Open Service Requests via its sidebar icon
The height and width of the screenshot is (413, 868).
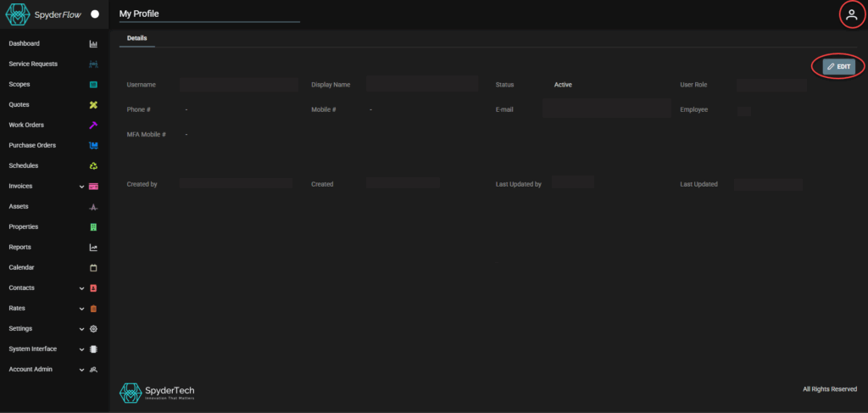[x=93, y=64]
